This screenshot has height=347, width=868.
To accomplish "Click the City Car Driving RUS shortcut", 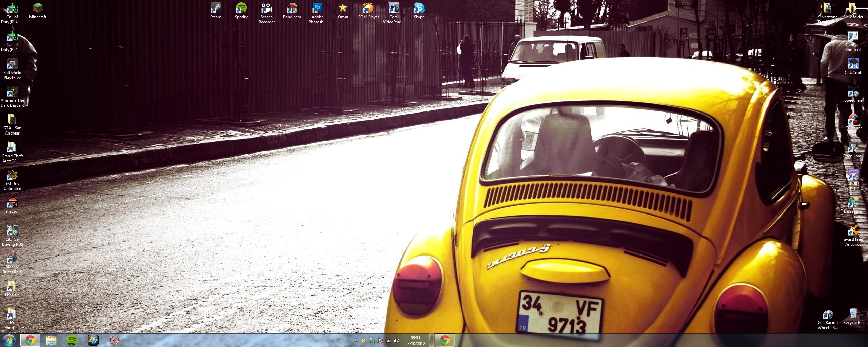I will (x=12, y=236).
